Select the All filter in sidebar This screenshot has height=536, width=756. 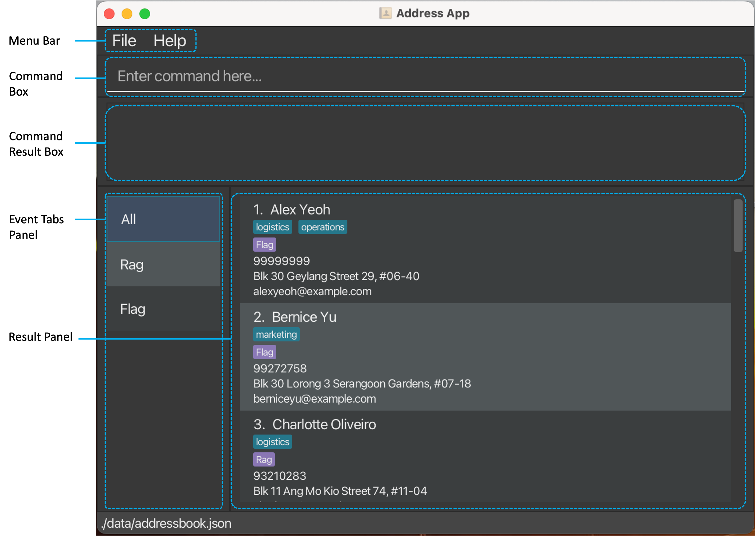163,219
